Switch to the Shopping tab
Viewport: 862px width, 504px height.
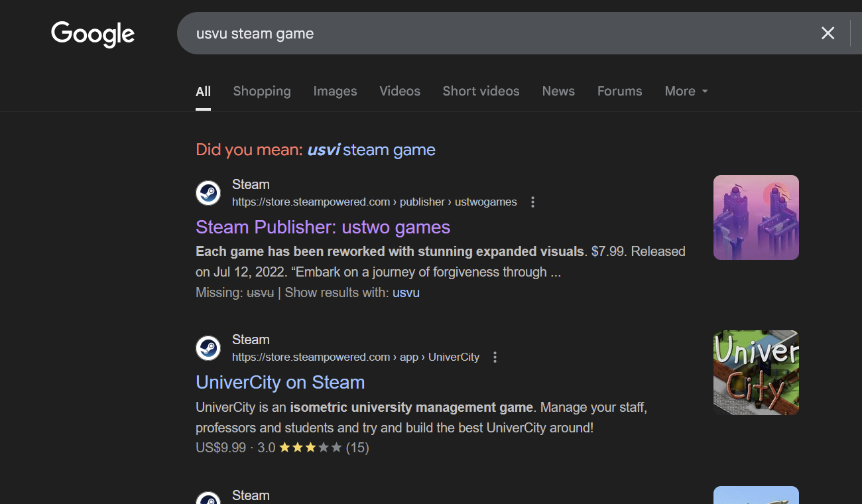click(262, 92)
